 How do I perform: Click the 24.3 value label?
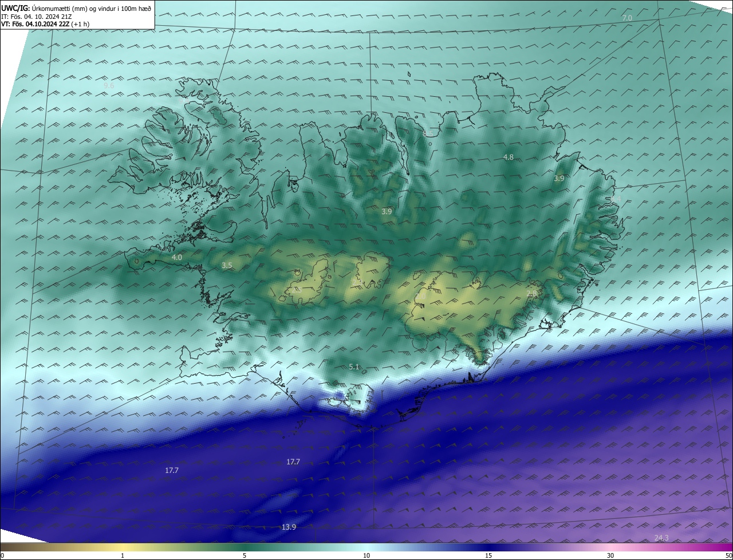point(661,538)
